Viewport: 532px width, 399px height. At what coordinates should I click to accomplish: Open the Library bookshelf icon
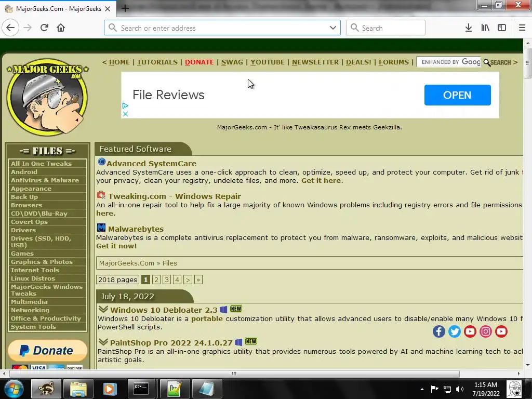tap(485, 28)
